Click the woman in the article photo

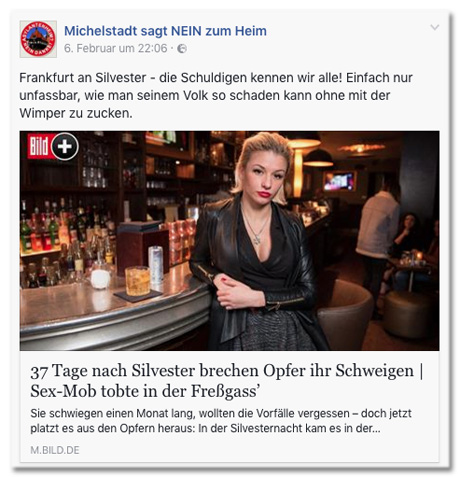(256, 241)
